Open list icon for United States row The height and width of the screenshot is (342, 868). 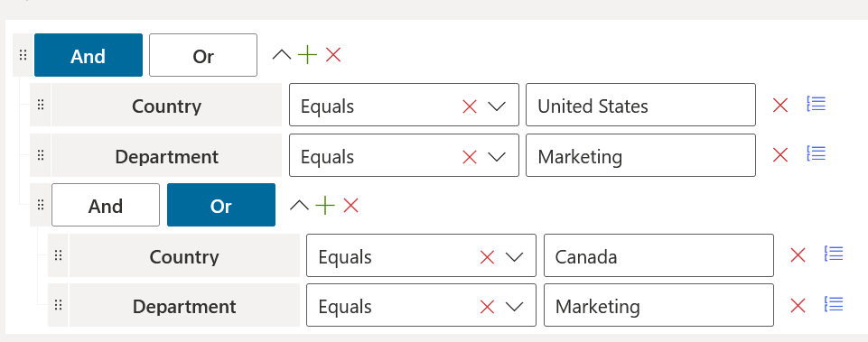pos(817,104)
